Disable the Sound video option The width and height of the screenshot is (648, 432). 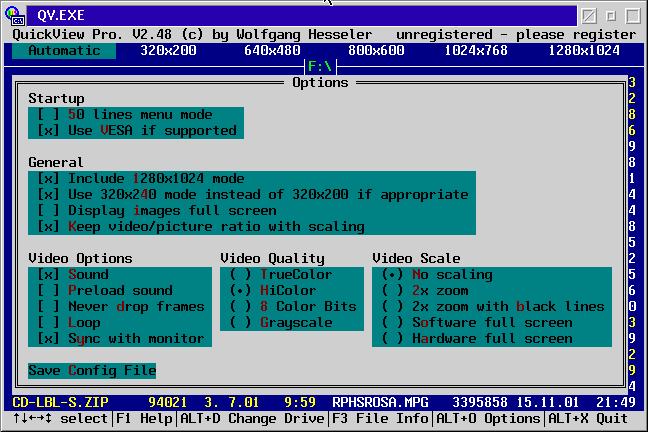click(73, 274)
